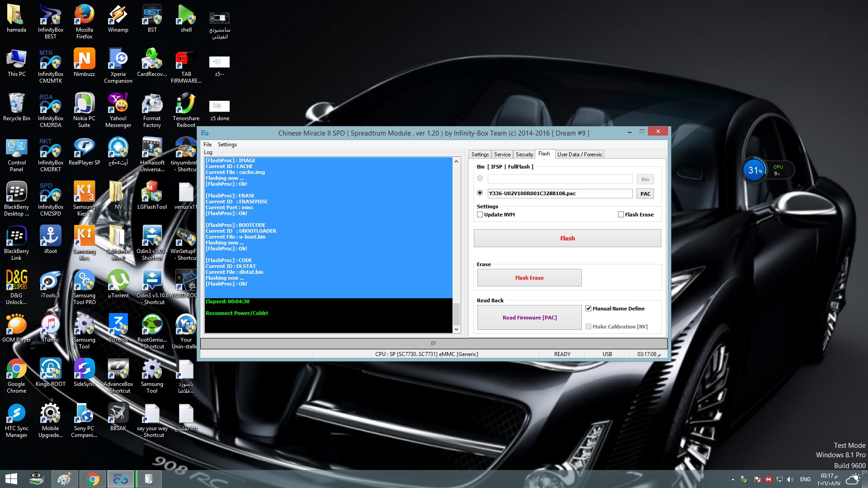This screenshot has height=488, width=868.
Task: Click the flash progress bar
Action: [x=434, y=343]
